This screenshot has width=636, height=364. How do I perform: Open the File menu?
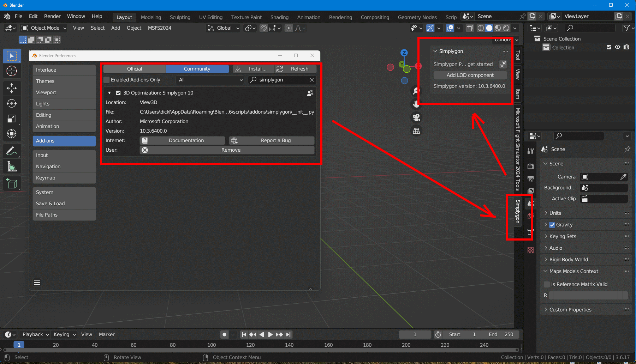pos(19,17)
